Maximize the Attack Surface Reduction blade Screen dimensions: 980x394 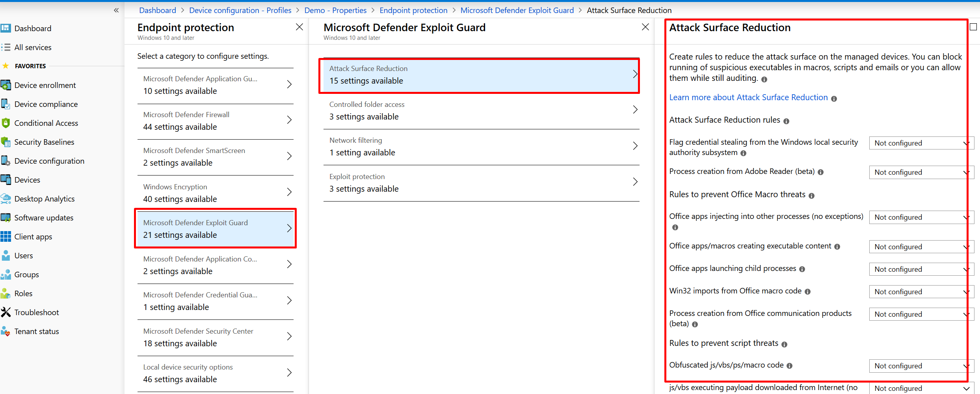[x=973, y=27]
